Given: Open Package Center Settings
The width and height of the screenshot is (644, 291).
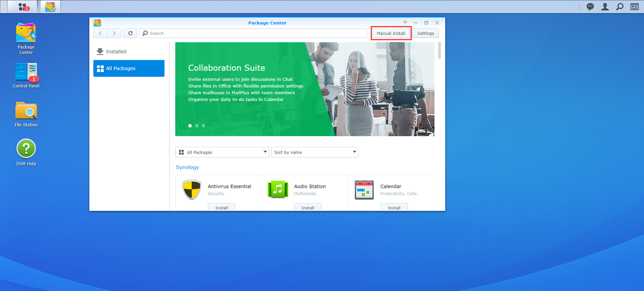Looking at the screenshot, I should tap(426, 33).
